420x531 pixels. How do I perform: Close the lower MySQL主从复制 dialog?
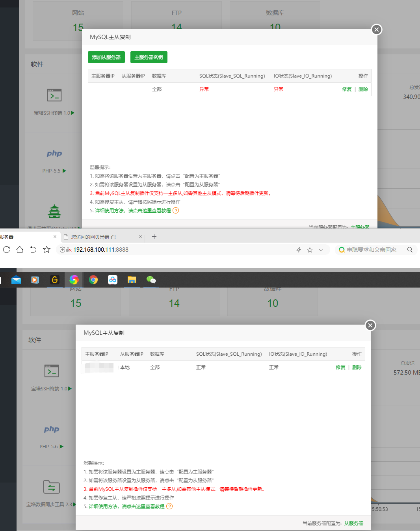(x=370, y=325)
